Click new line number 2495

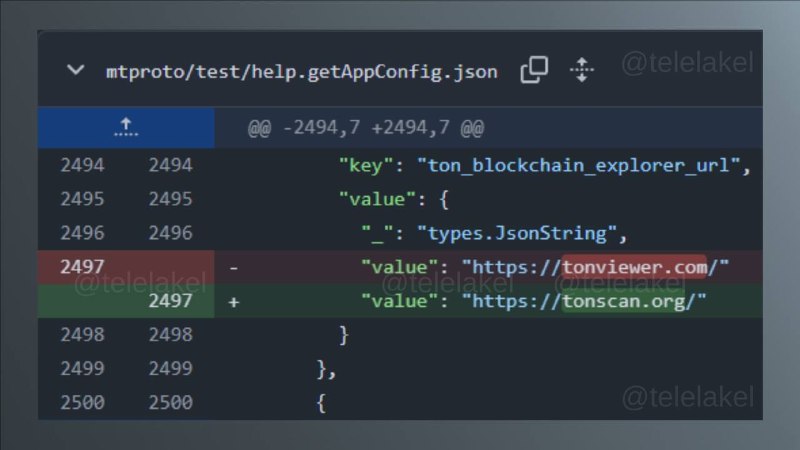(x=170, y=199)
